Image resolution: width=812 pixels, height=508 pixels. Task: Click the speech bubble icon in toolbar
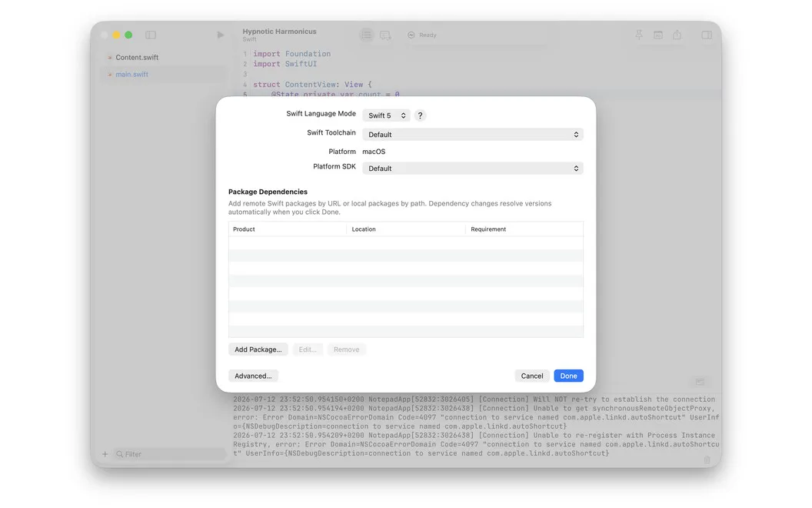385,35
